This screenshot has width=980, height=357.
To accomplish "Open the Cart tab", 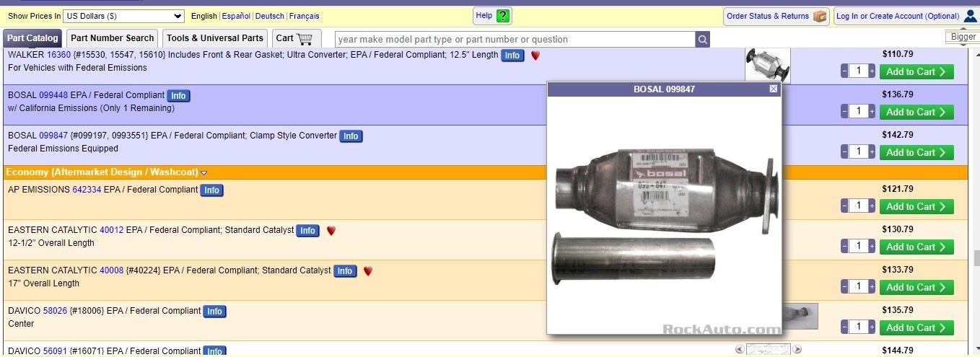I will [295, 38].
